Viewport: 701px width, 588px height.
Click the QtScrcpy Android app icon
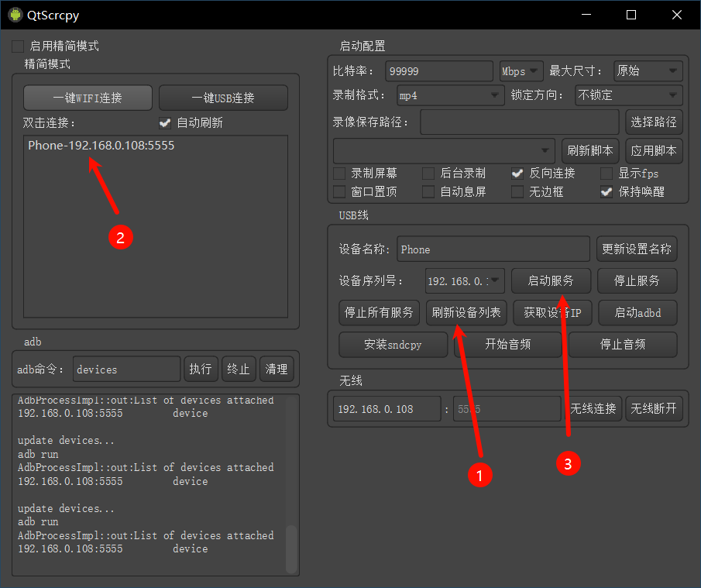[15, 15]
